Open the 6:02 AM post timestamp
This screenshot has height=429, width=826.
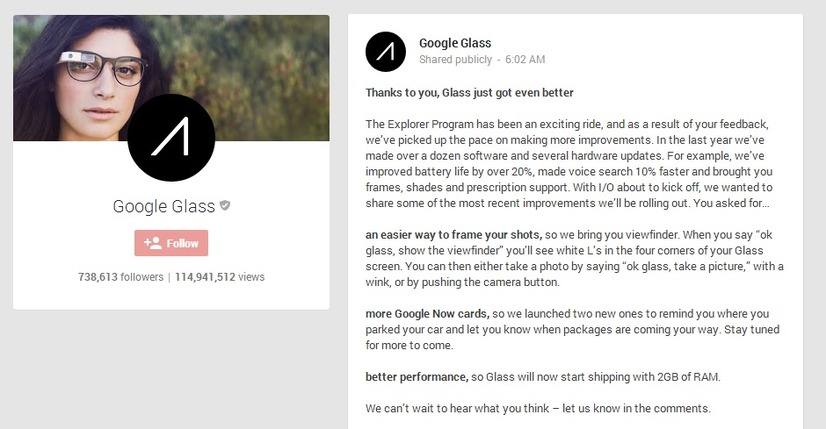525,60
